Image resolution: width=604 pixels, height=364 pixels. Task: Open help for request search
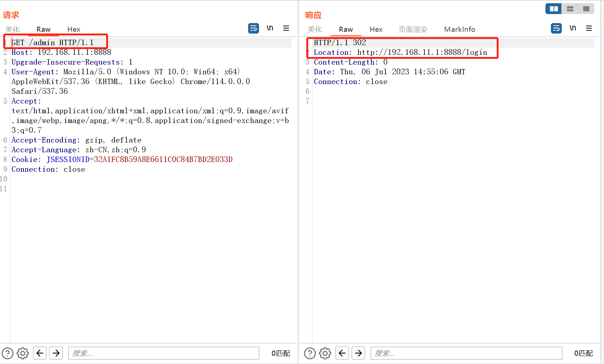click(x=8, y=353)
